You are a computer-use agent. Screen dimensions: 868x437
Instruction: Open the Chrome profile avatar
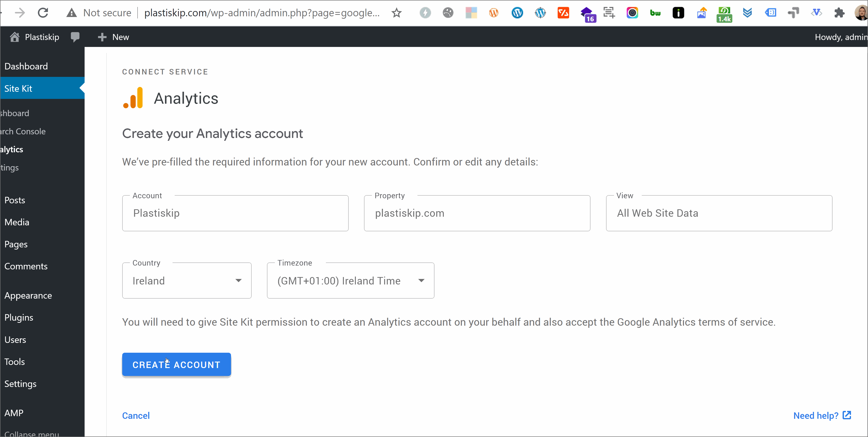click(x=861, y=13)
